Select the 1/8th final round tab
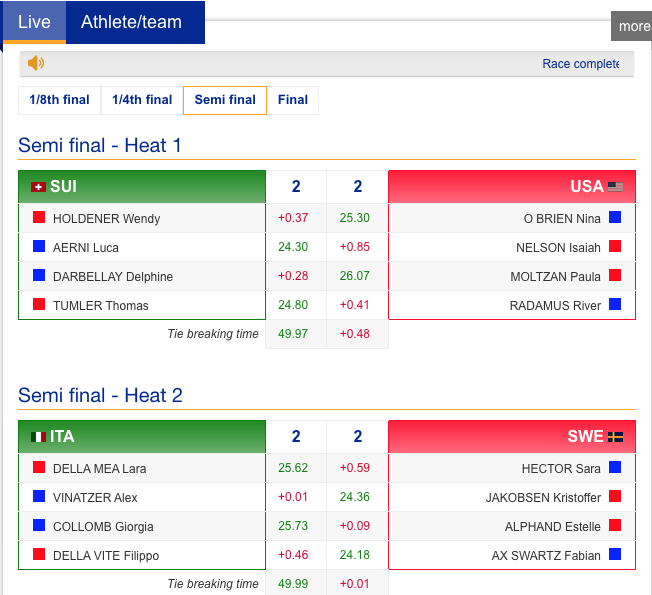652x595 pixels. point(59,100)
